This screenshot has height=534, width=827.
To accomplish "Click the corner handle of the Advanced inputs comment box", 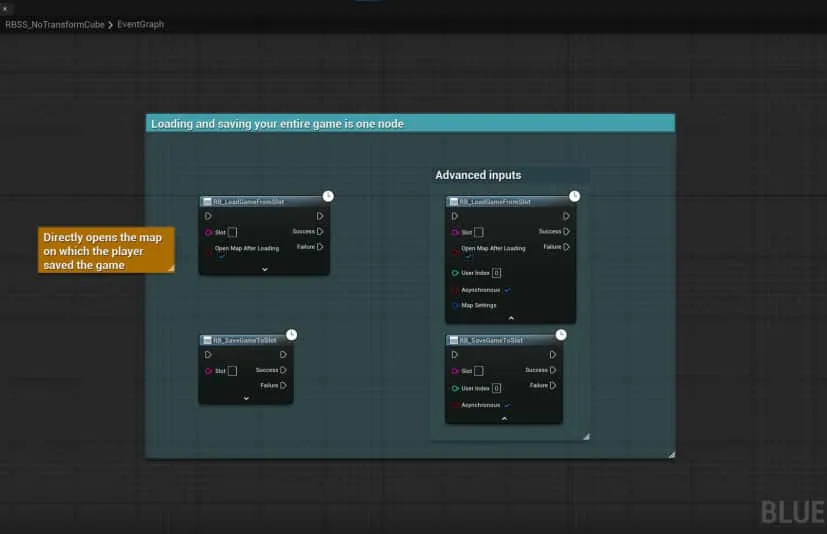I will [586, 436].
